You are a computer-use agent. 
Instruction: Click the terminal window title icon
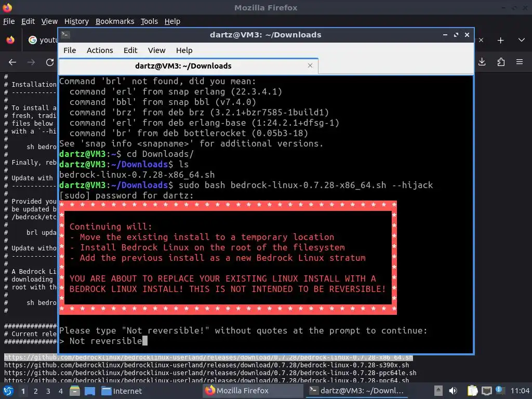point(65,34)
